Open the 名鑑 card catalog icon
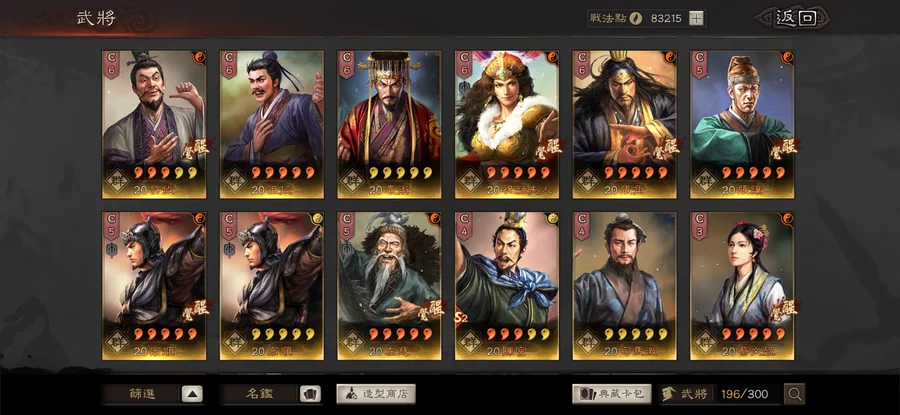 click(310, 394)
